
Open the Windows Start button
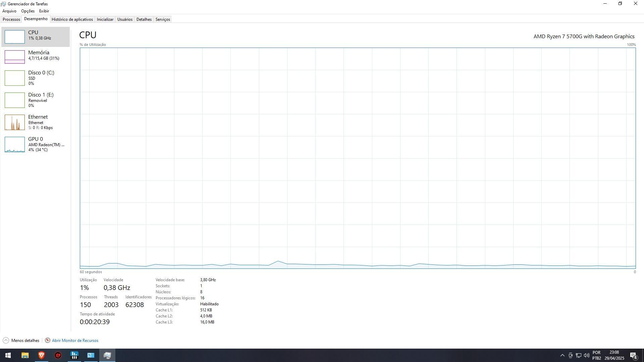tap(8, 355)
